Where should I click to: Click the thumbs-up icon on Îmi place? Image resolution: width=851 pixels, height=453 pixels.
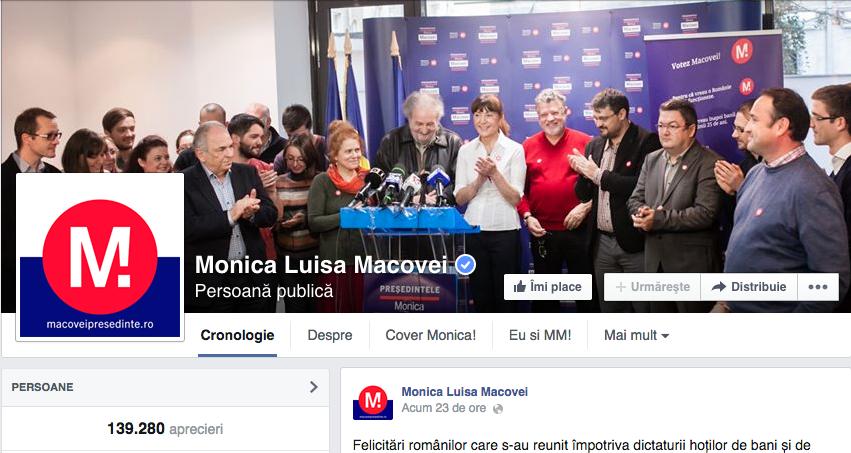(x=520, y=286)
